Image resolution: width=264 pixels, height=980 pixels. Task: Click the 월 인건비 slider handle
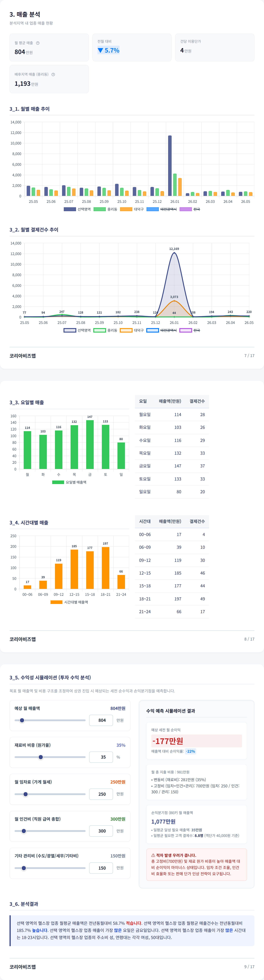click(24, 831)
